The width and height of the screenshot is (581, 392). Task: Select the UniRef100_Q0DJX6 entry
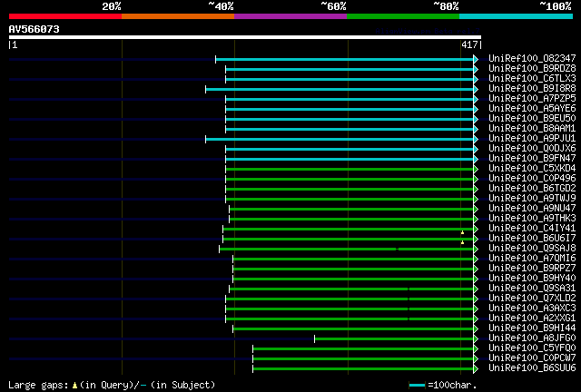(532, 148)
